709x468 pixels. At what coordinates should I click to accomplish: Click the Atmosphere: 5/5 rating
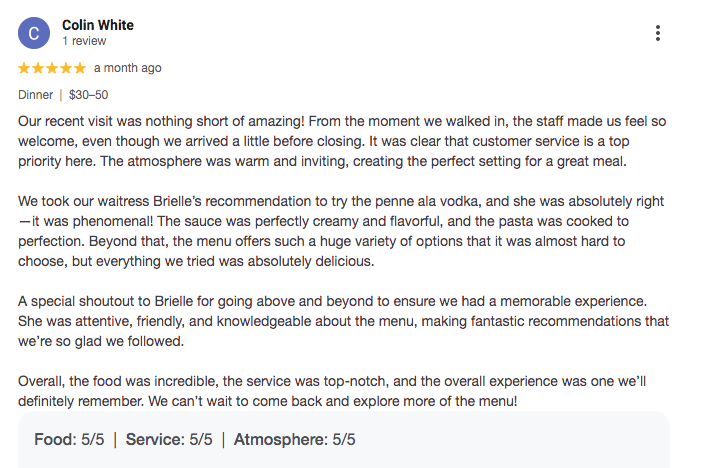[x=294, y=440]
